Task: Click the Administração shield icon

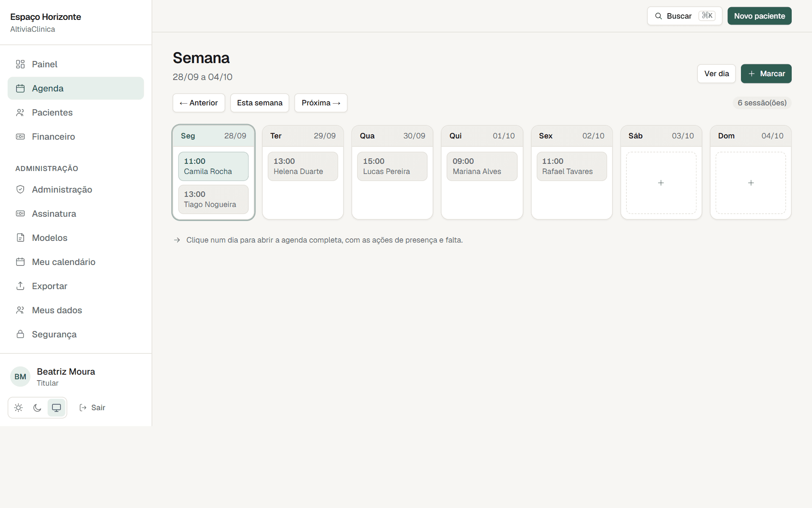Action: coord(20,190)
